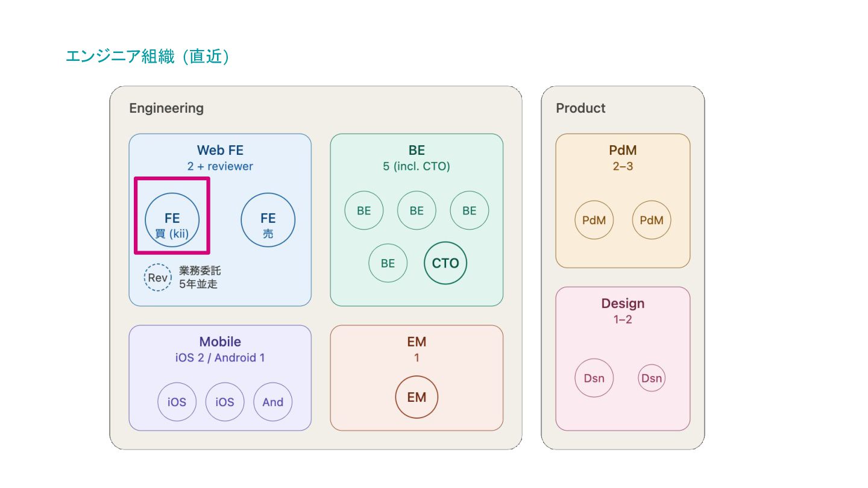868x488 pixels.
Task: Select the Design box heading
Action: [x=623, y=304]
